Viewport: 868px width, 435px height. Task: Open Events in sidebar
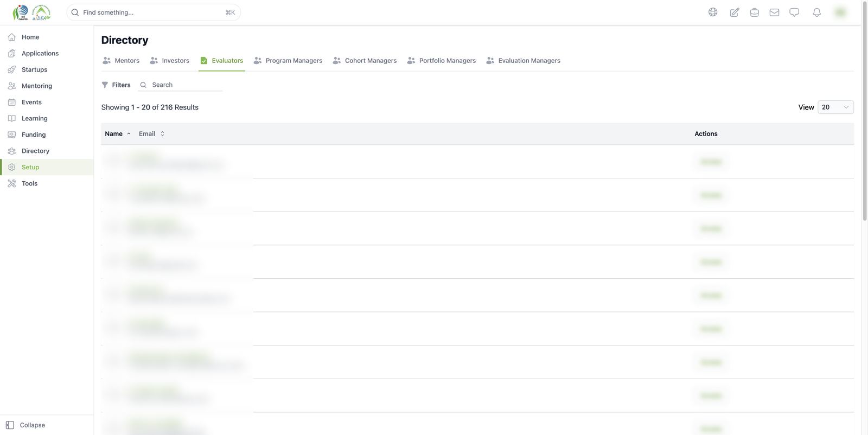(x=47, y=102)
